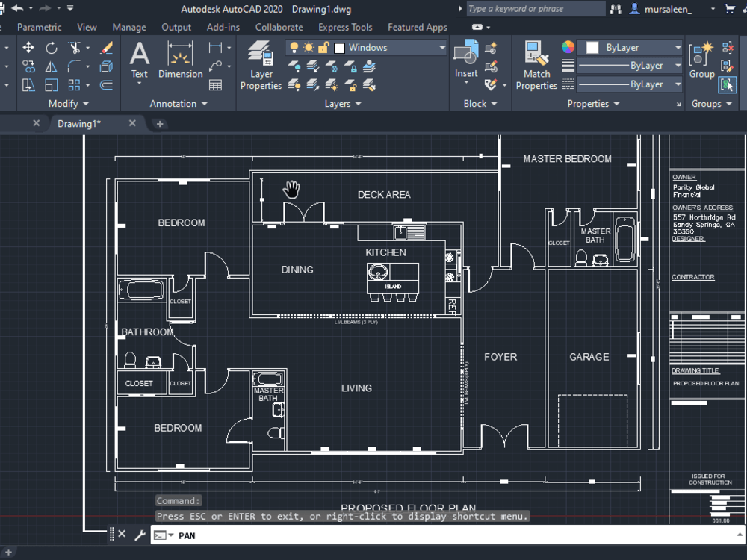Select the Rectangular Array tool
Image resolution: width=747 pixels, height=560 pixels.
coord(74,85)
